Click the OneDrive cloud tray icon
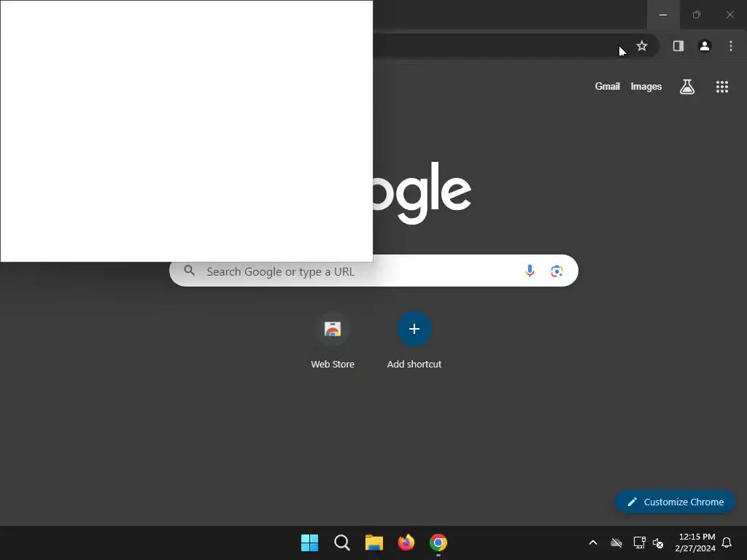The width and height of the screenshot is (747, 560). 616,542
